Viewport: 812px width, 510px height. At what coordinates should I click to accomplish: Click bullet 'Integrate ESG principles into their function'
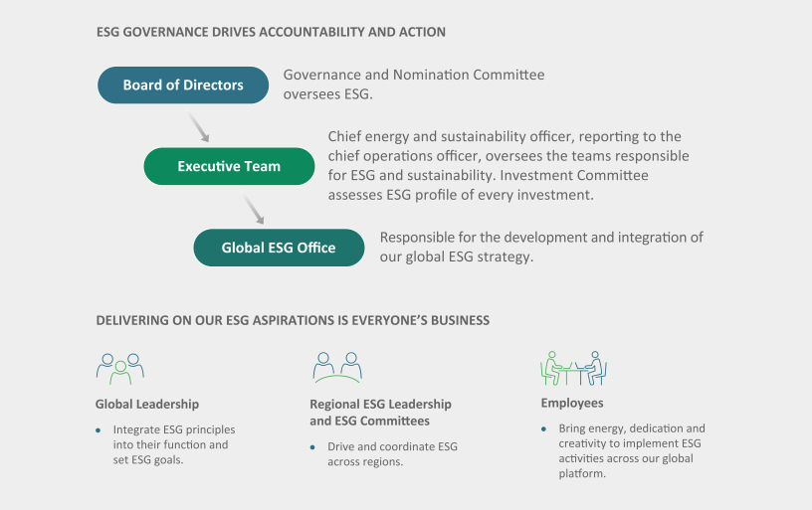[x=174, y=444]
